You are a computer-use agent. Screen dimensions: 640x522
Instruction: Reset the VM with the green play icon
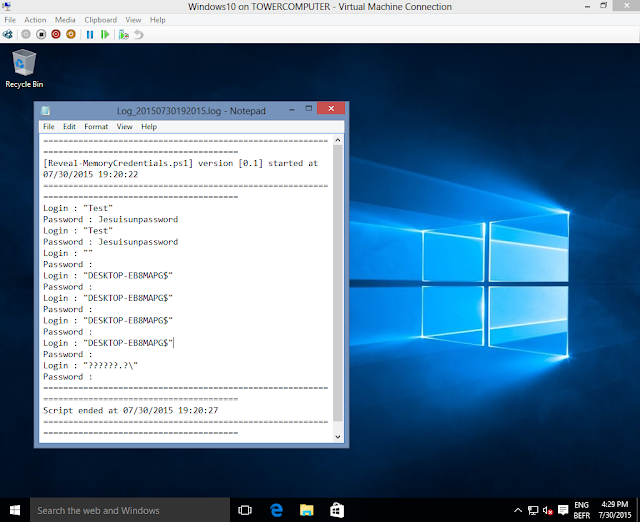(x=105, y=35)
